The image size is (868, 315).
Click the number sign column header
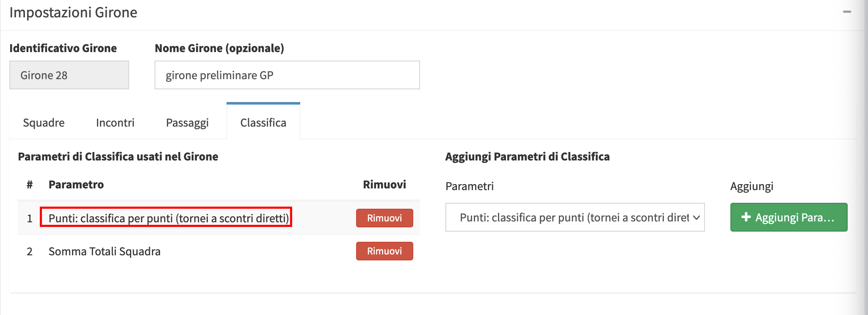pos(30,185)
